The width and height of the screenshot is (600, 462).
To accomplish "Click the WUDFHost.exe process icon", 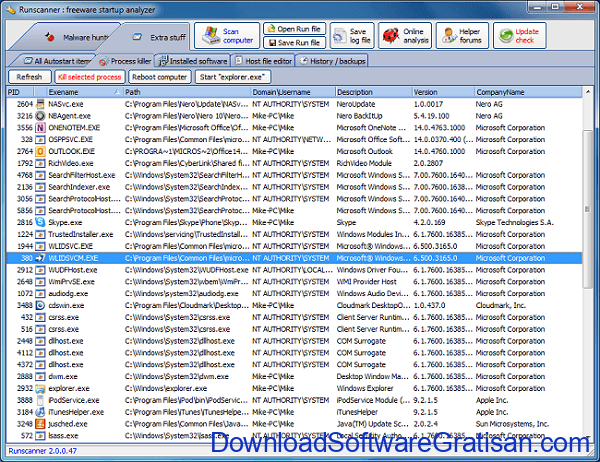I will [x=40, y=270].
